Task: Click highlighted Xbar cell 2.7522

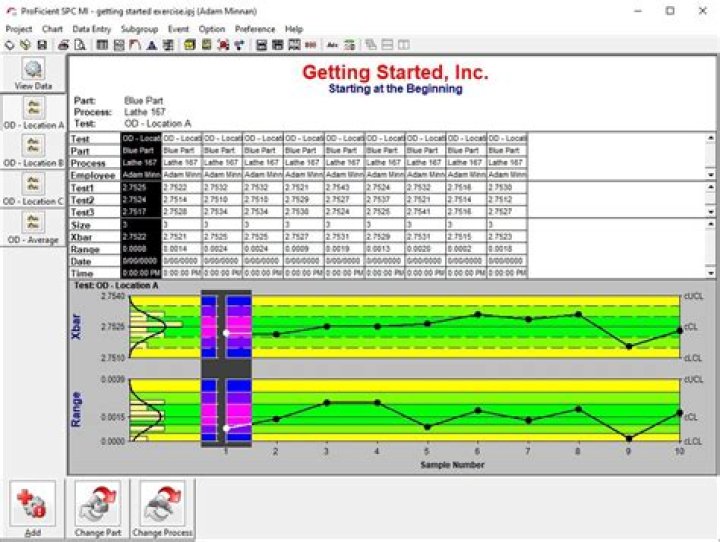Action: click(141, 237)
